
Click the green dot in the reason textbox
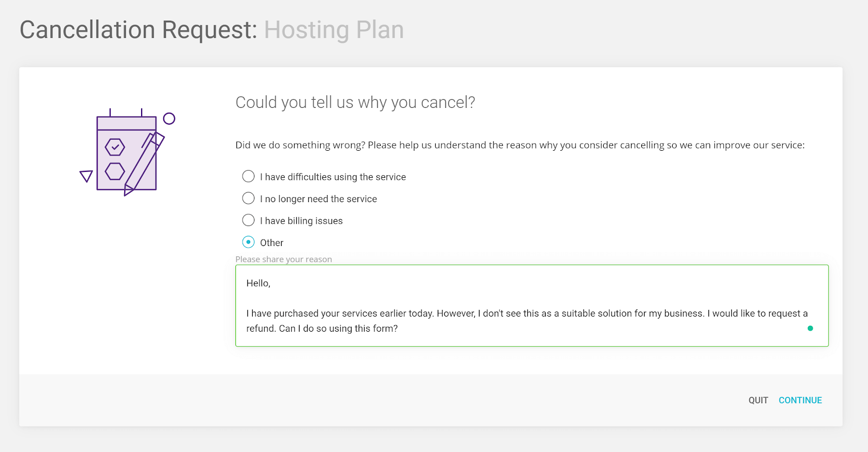810,328
